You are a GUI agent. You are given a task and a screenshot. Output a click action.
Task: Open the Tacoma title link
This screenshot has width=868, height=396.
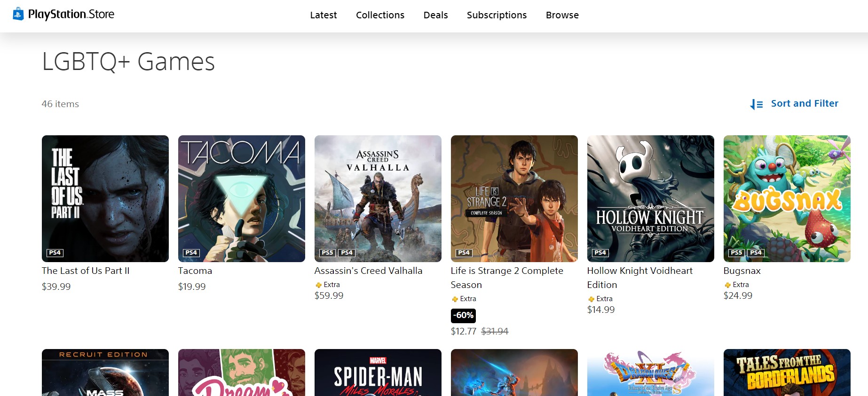[x=195, y=271]
